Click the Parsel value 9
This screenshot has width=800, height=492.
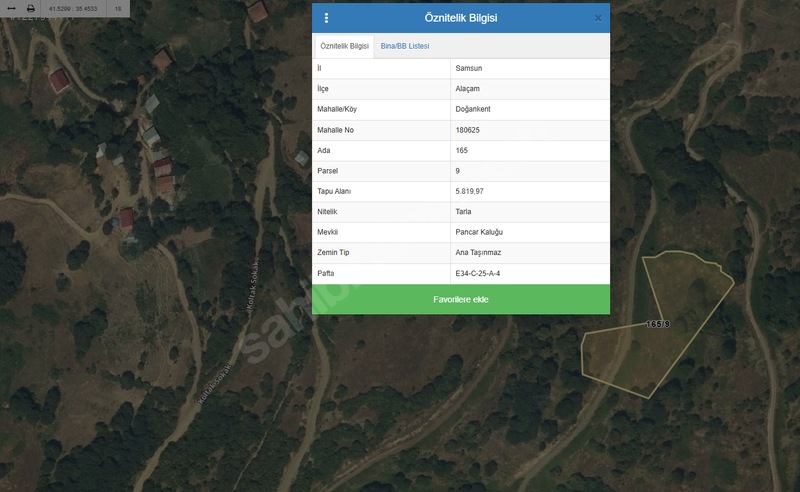pyautogui.click(x=458, y=171)
